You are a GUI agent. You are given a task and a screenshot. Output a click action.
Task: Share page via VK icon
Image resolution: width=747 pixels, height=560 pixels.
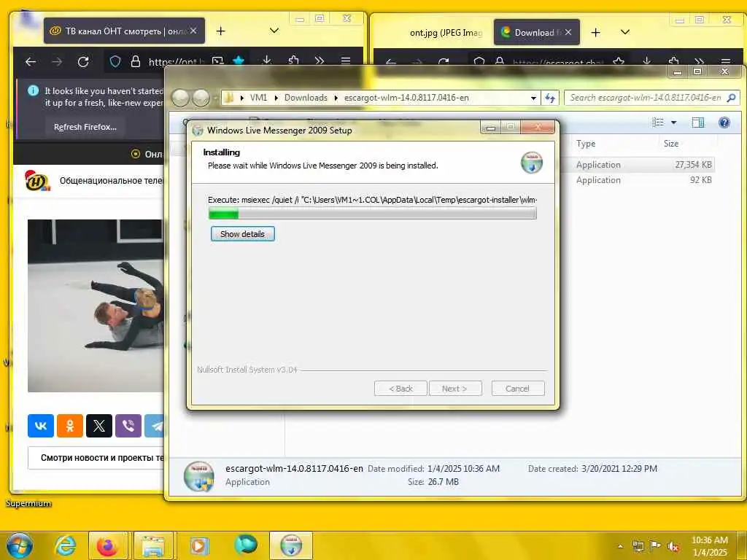click(41, 426)
